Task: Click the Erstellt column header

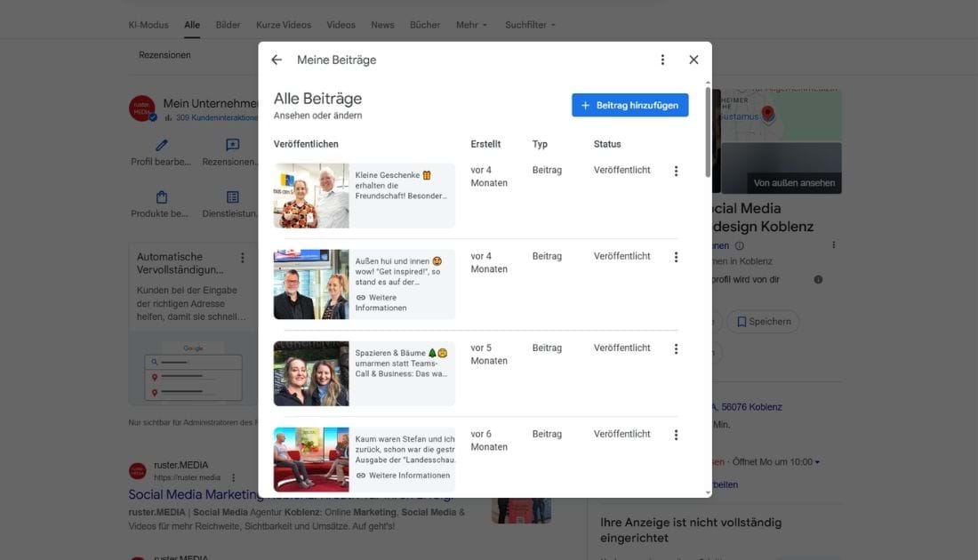Action: click(x=485, y=144)
